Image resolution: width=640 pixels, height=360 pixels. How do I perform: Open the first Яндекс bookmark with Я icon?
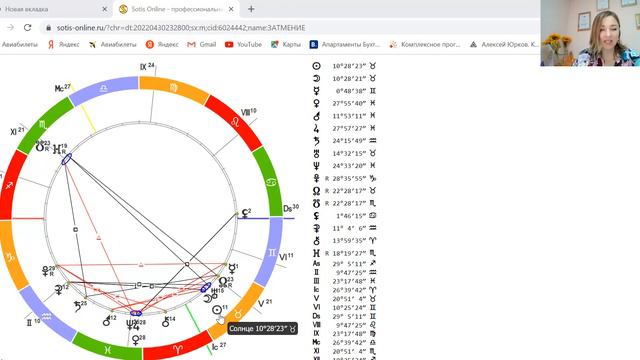point(63,44)
